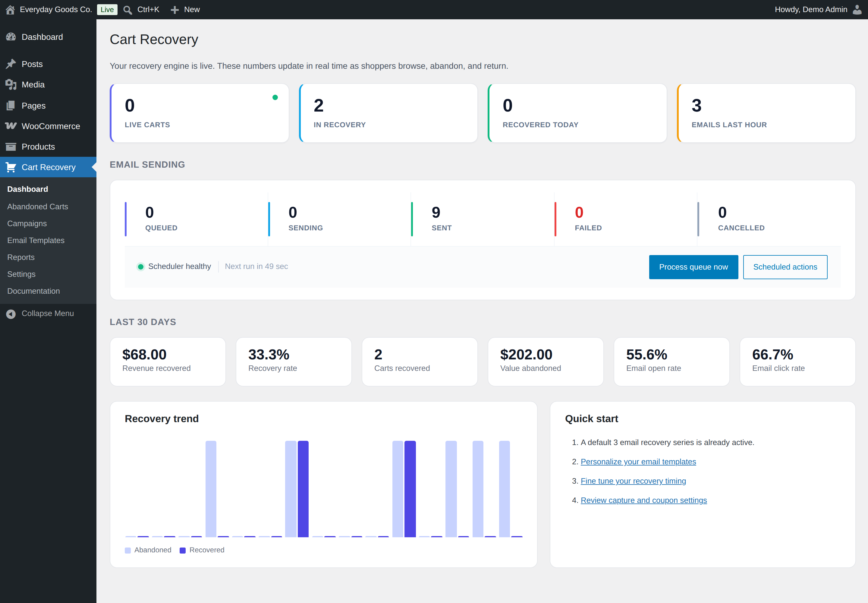
Task: Click the $68.00 Revenue recovered value
Action: click(144, 354)
